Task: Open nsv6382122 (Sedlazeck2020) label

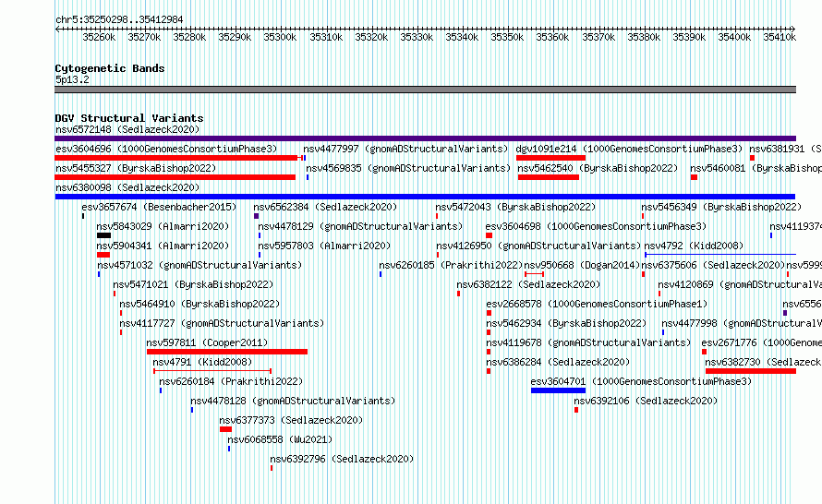Action: tap(528, 284)
